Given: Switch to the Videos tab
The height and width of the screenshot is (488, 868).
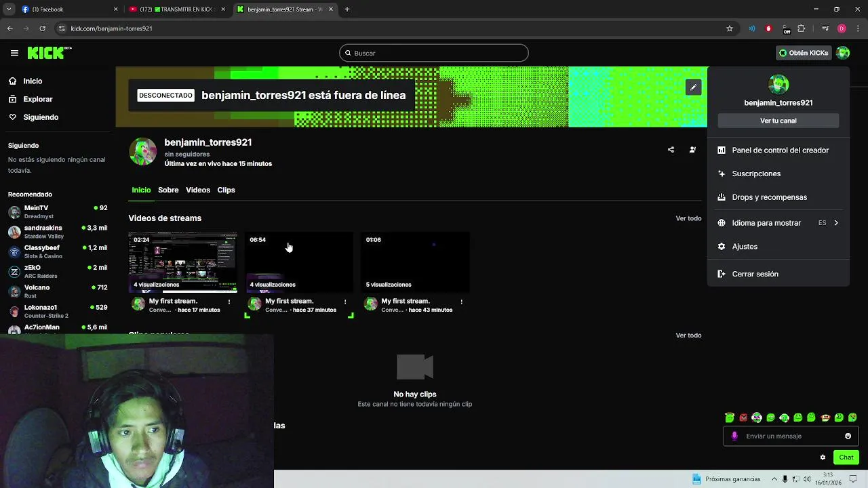Looking at the screenshot, I should (x=198, y=190).
